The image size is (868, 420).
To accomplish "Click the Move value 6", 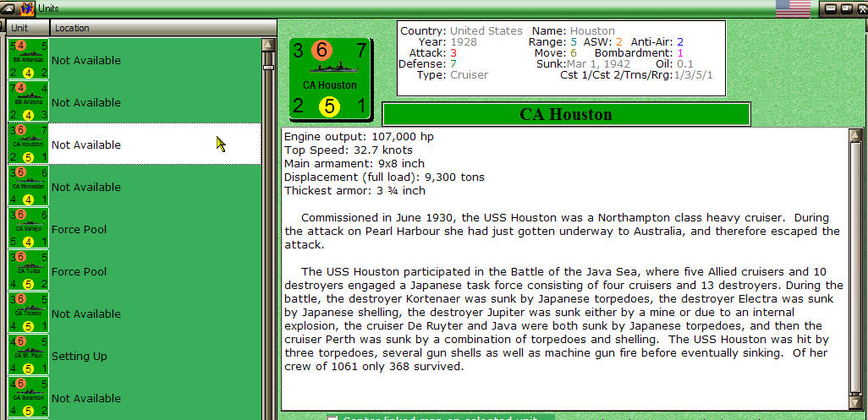I will click(574, 53).
